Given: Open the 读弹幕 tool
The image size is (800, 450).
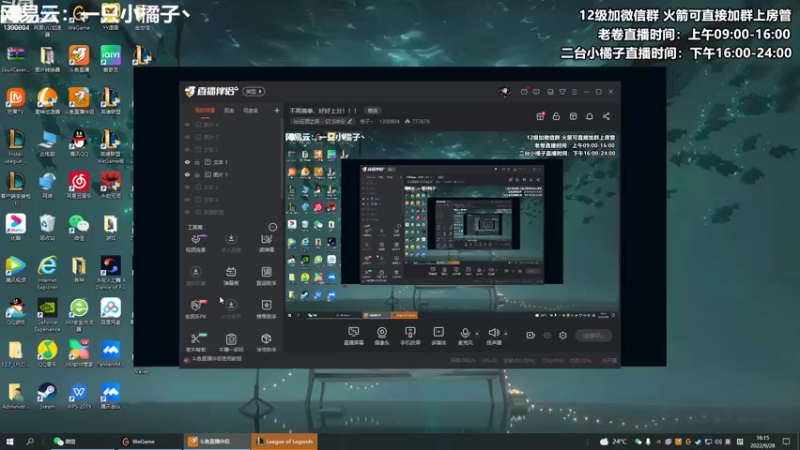Looking at the screenshot, I should (x=266, y=243).
